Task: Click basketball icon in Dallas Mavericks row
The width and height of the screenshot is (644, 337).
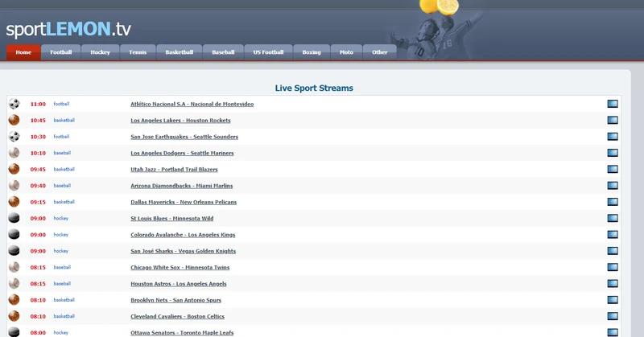Action: 14,202
